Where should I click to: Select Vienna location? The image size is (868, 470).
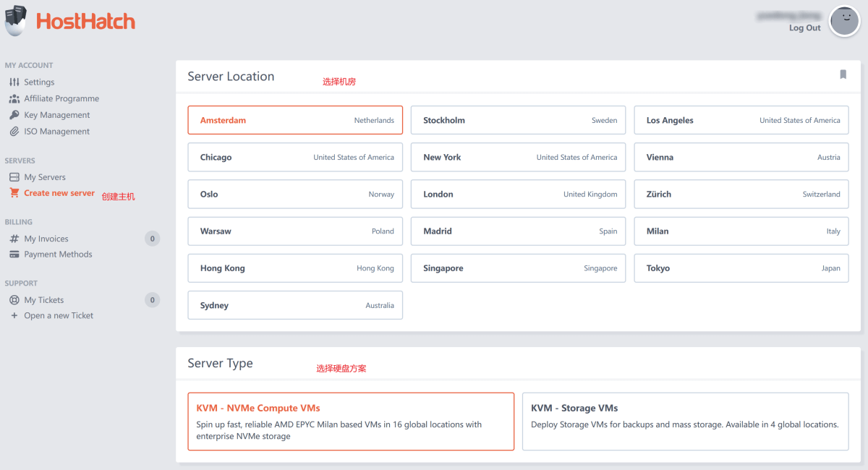(741, 157)
